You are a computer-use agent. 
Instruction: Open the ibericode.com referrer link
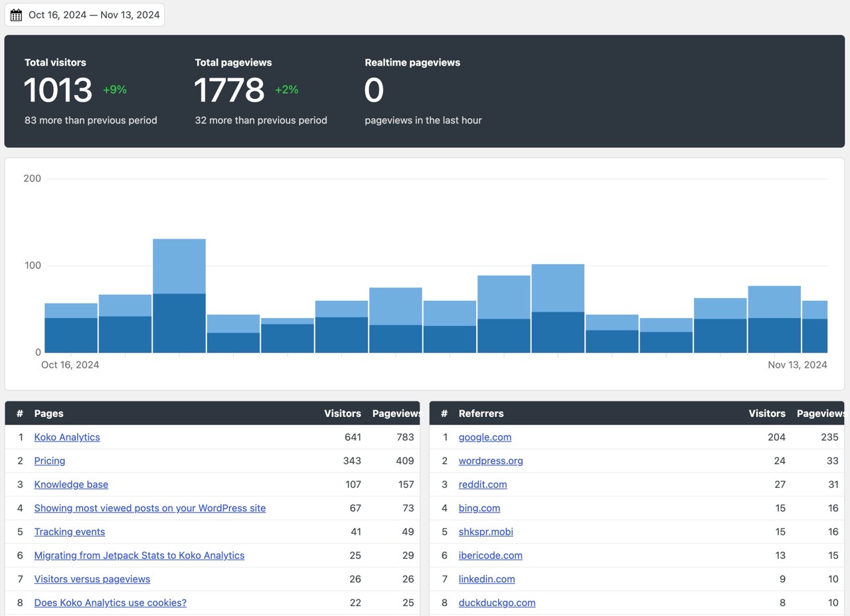(491, 555)
